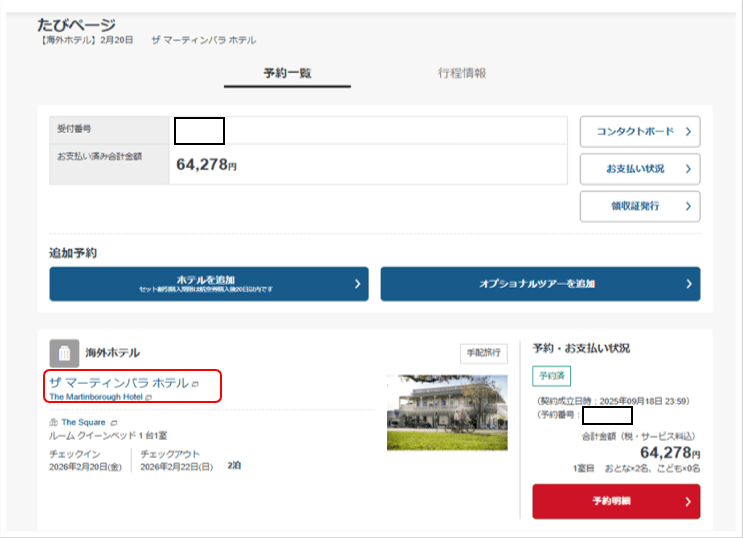Open The Square location link
This screenshot has width=743, height=538.
pos(84,423)
